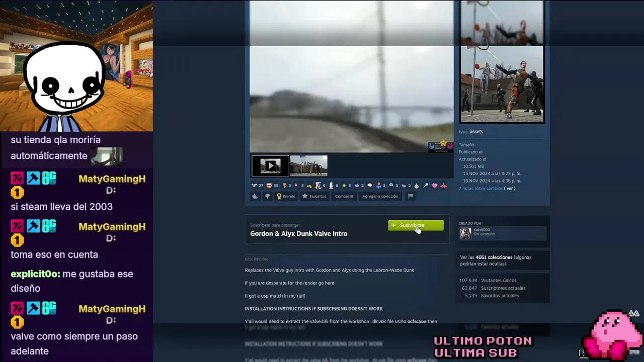Open the Compartir share dialog
Image resolution: width=644 pixels, height=362 pixels.
pos(344,197)
